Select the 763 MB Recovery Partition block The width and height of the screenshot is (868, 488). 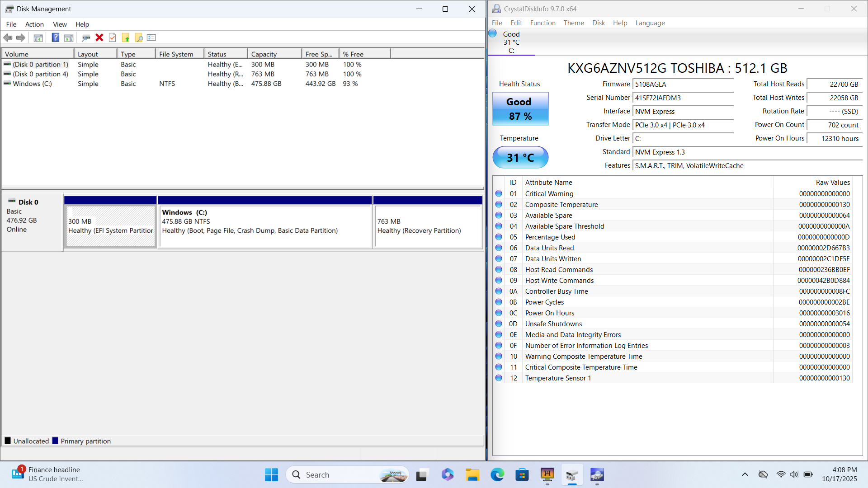coord(427,226)
